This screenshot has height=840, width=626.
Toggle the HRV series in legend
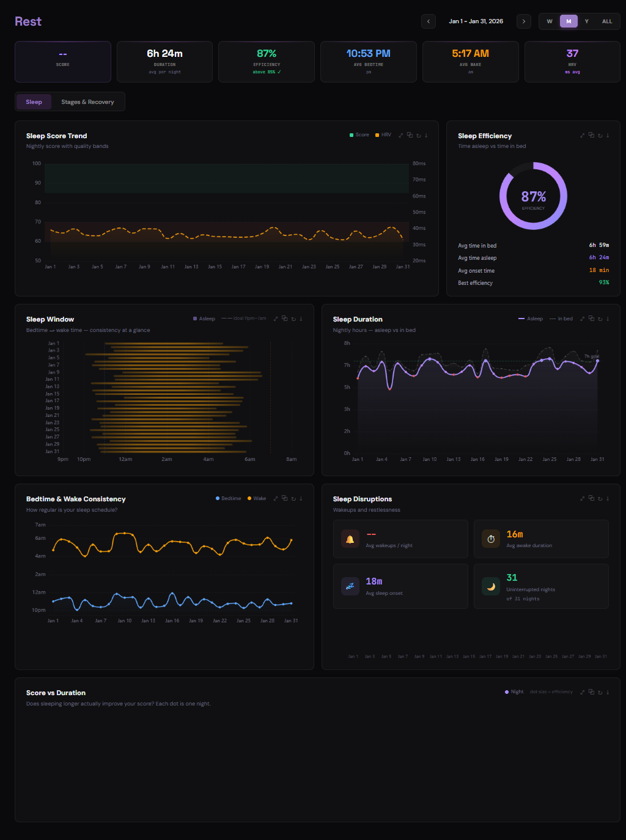(383, 135)
